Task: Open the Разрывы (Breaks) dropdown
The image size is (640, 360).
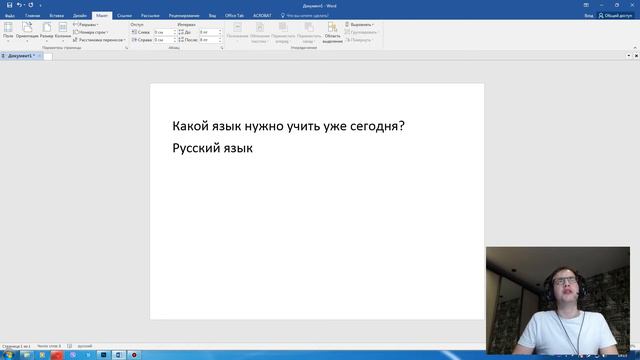Action: pos(85,24)
